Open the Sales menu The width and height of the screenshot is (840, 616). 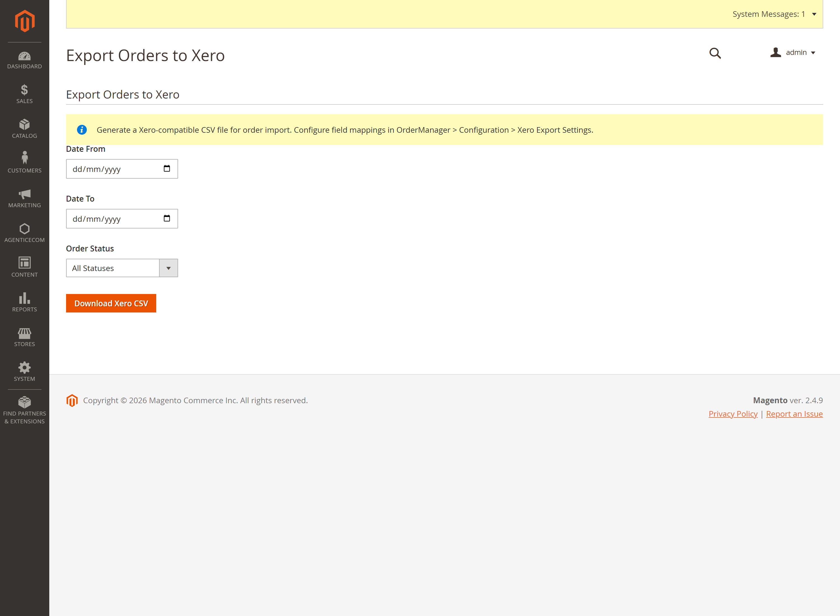25,94
